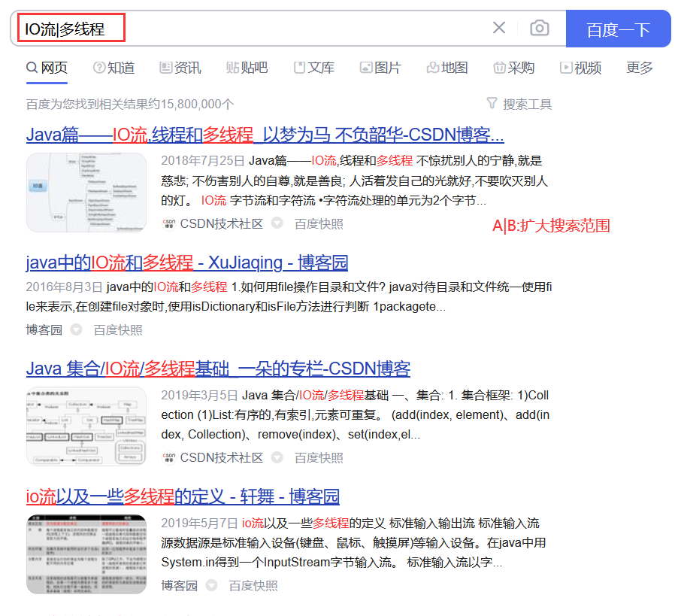
Task: Click the 百度一下 search button
Action: point(618,29)
